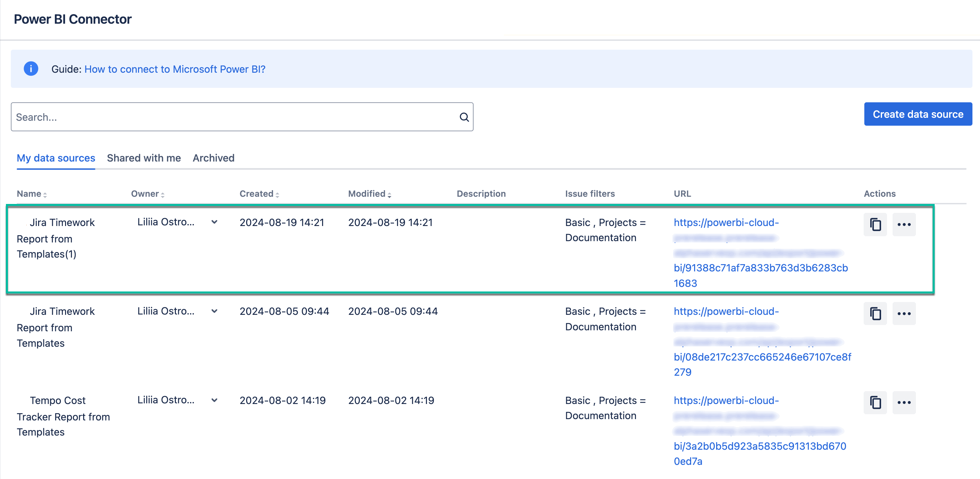Copy URL of the 2024-08-05 data source
This screenshot has height=479, width=980.
pyautogui.click(x=875, y=314)
